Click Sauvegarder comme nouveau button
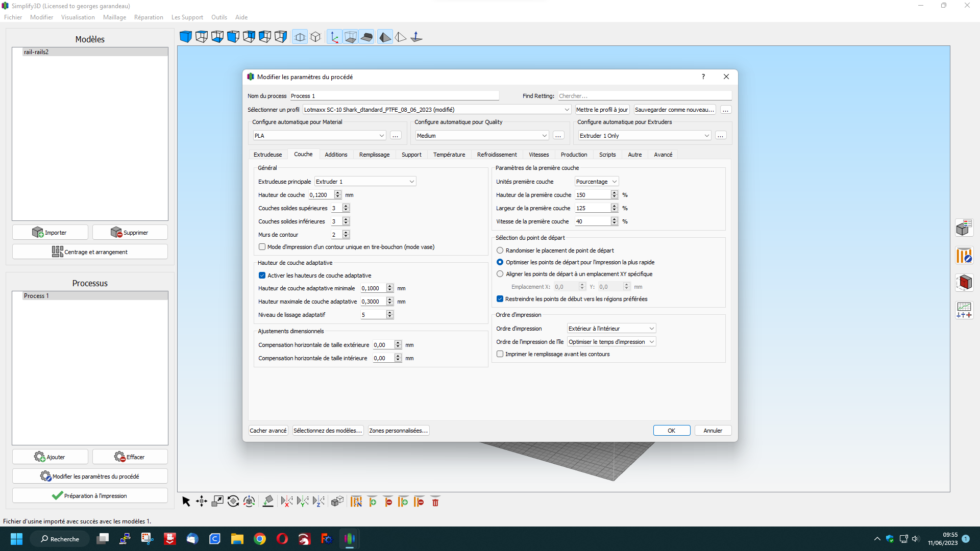This screenshot has height=551, width=980. [674, 110]
